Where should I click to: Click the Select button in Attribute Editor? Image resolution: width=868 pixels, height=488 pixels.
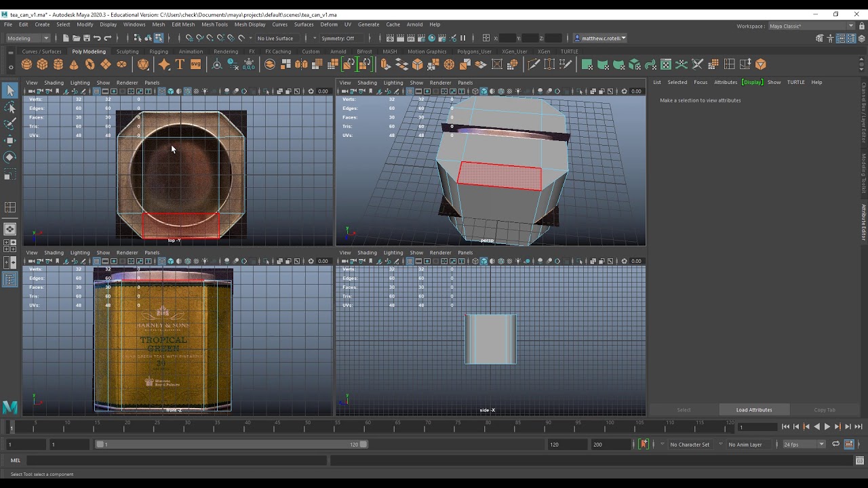tap(684, 409)
